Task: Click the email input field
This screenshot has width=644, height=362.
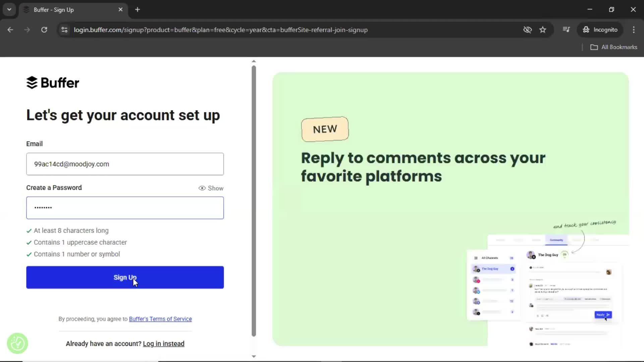Action: (x=124, y=164)
